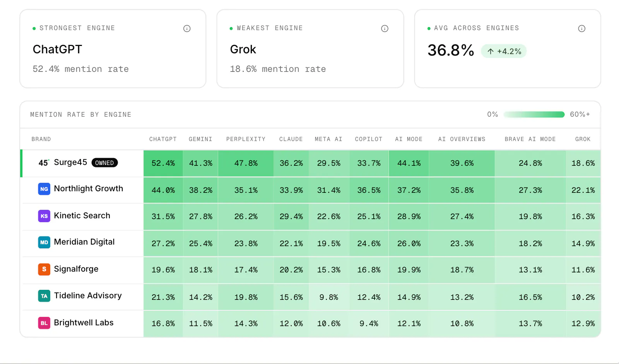
Task: Click Surge45 Grok cell showing 18.6%
Action: (583, 163)
